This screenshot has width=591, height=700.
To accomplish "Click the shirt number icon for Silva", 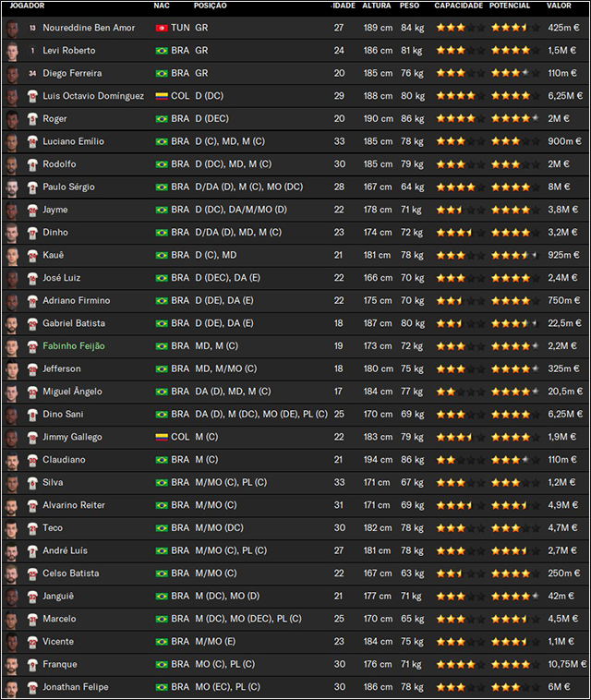I will click(x=32, y=483).
